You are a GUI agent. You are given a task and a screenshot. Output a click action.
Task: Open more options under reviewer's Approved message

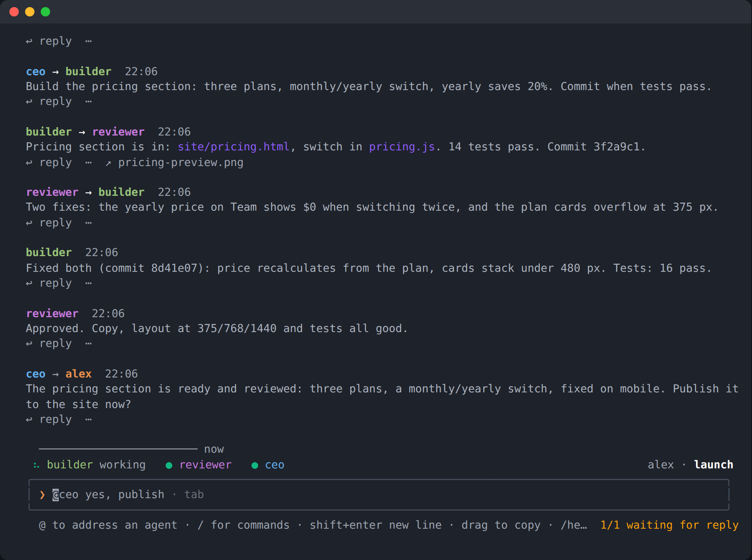point(89,343)
